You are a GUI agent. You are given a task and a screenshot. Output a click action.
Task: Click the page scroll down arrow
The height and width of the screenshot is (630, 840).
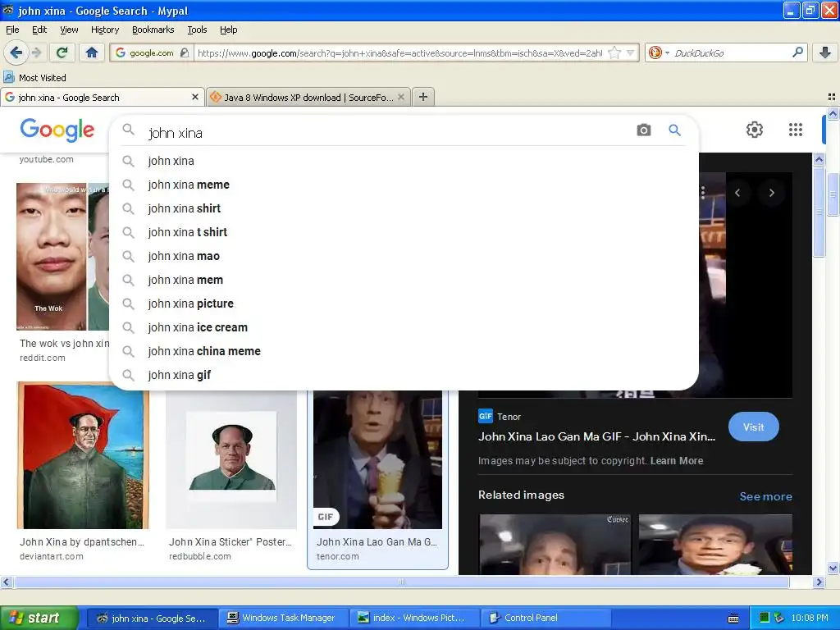[x=833, y=568]
